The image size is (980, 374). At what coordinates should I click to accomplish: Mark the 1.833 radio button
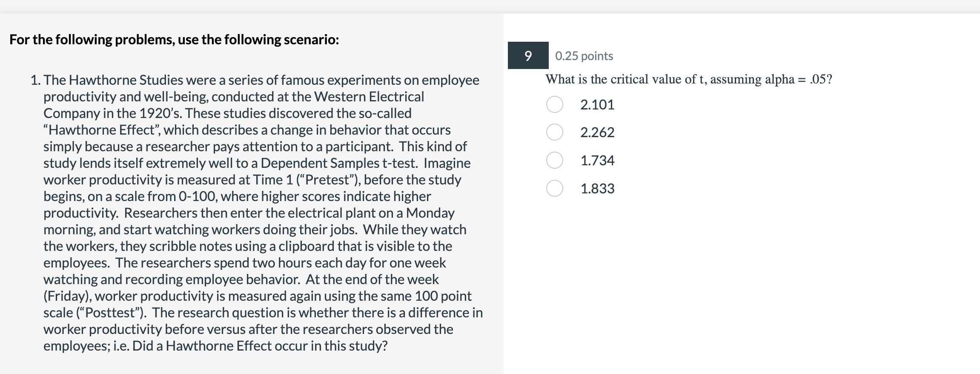click(555, 188)
